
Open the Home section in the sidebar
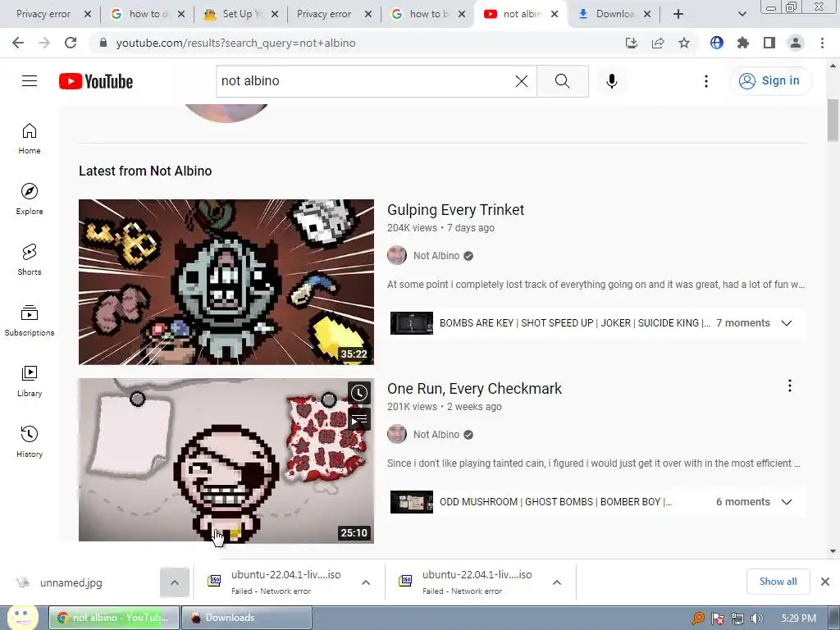pos(30,138)
